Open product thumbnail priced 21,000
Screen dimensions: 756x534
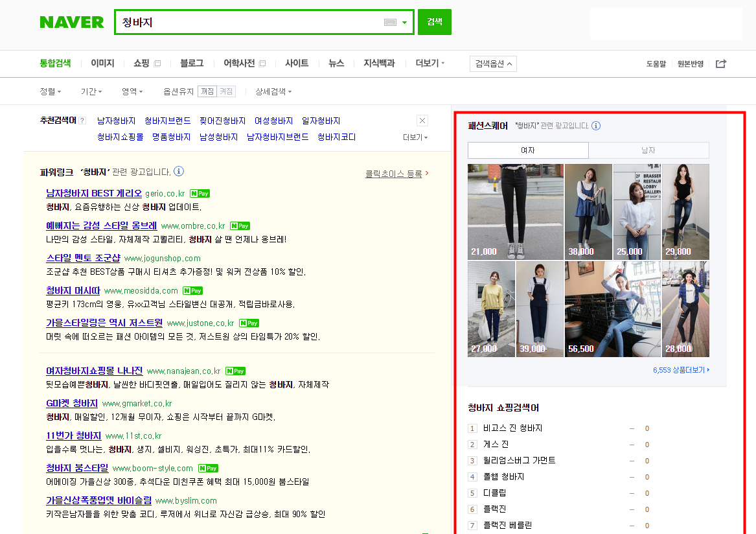(516, 212)
